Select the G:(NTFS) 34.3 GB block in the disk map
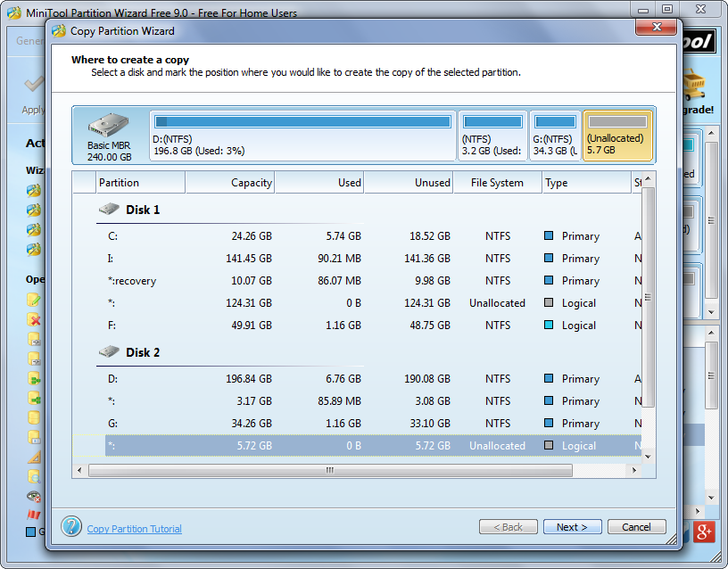The image size is (728, 569). pyautogui.click(x=555, y=135)
